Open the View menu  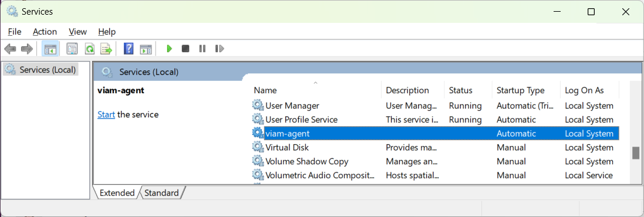pos(77,32)
